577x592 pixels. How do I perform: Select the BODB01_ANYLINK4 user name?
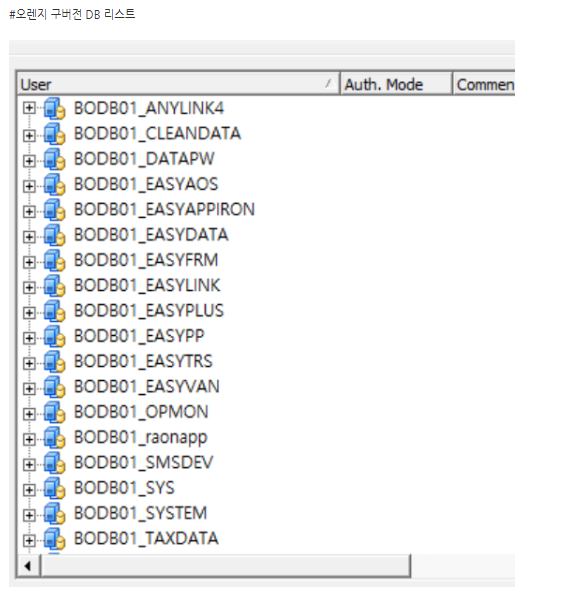[x=149, y=109]
